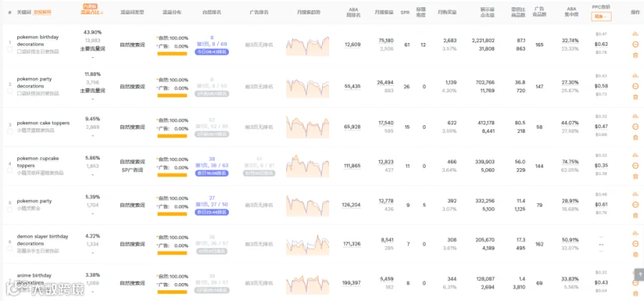The width and height of the screenshot is (644, 301).
Task: Open search trend sparkline for pokemon cake toppers
Action: click(x=308, y=127)
